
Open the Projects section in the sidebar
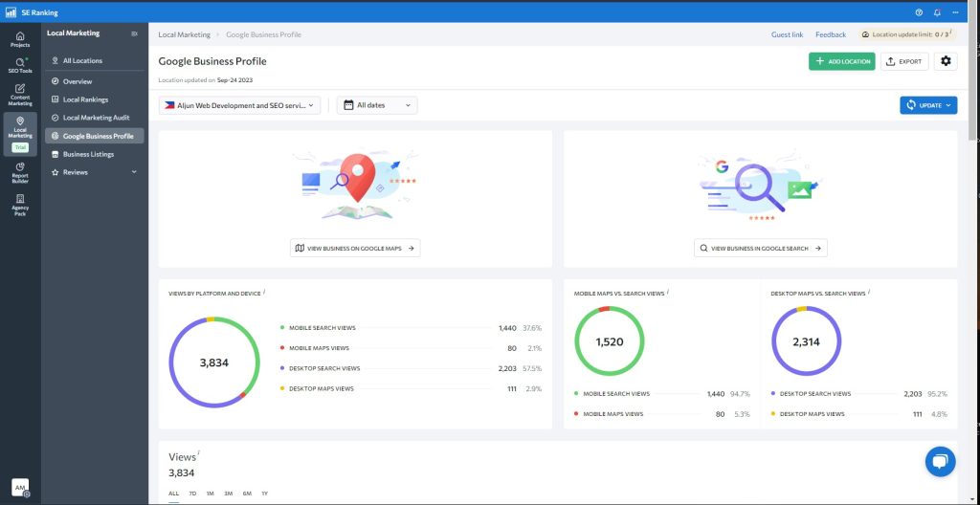click(x=20, y=39)
